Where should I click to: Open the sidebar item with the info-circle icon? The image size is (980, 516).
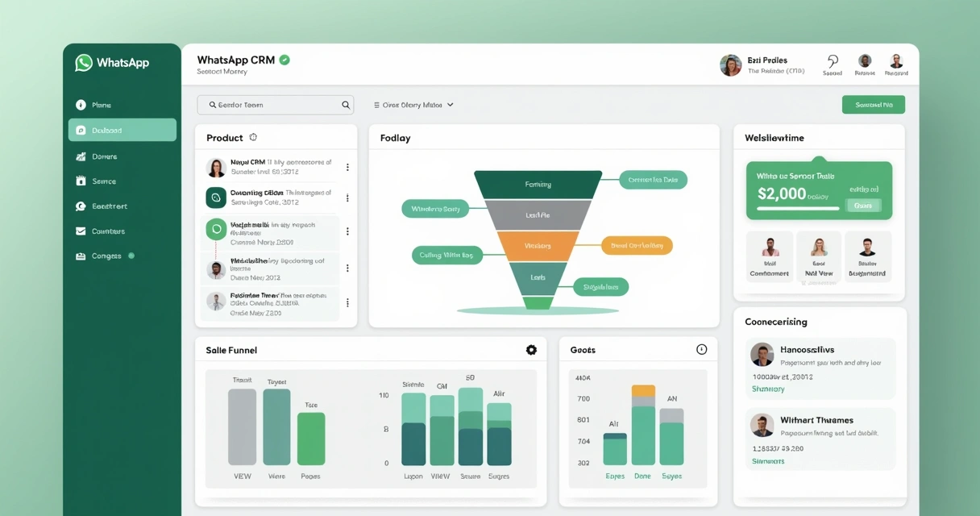pyautogui.click(x=122, y=105)
